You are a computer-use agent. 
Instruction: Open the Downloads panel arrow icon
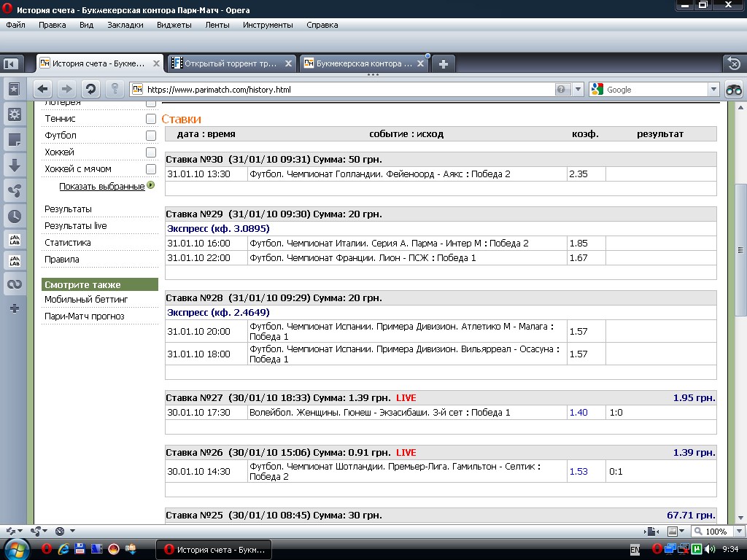(x=14, y=166)
